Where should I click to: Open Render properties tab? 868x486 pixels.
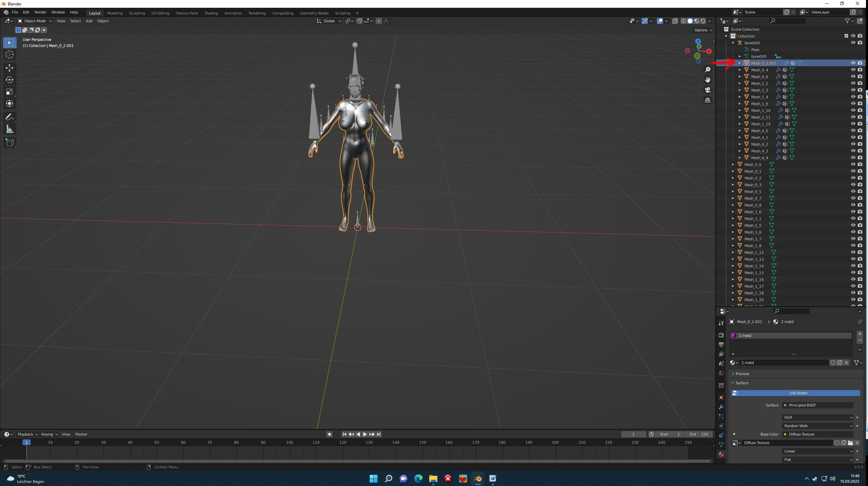tap(721, 335)
